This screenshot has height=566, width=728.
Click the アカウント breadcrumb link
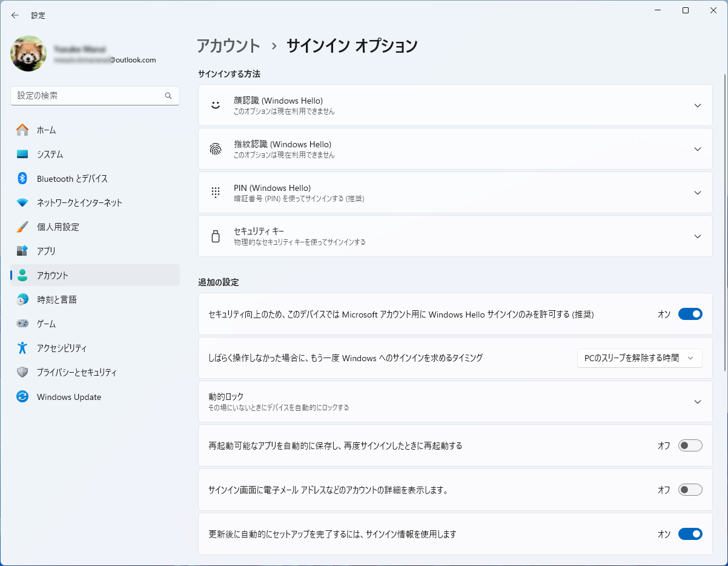tap(228, 46)
